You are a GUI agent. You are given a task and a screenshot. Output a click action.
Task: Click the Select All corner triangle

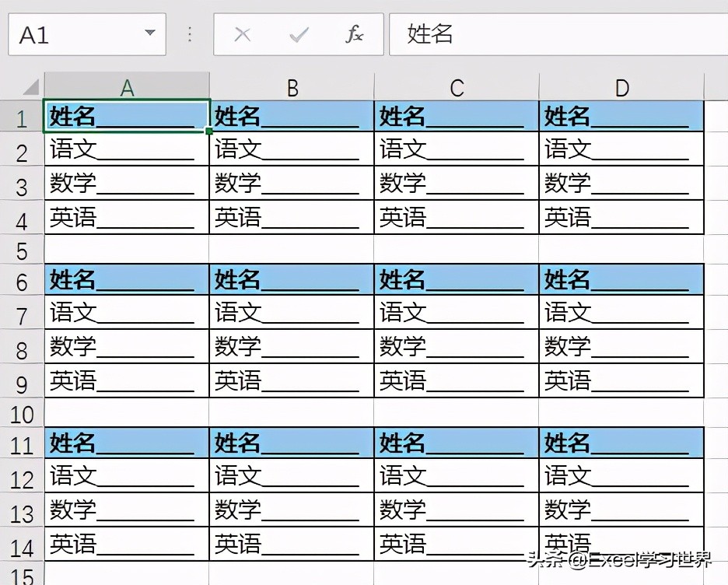pos(30,86)
